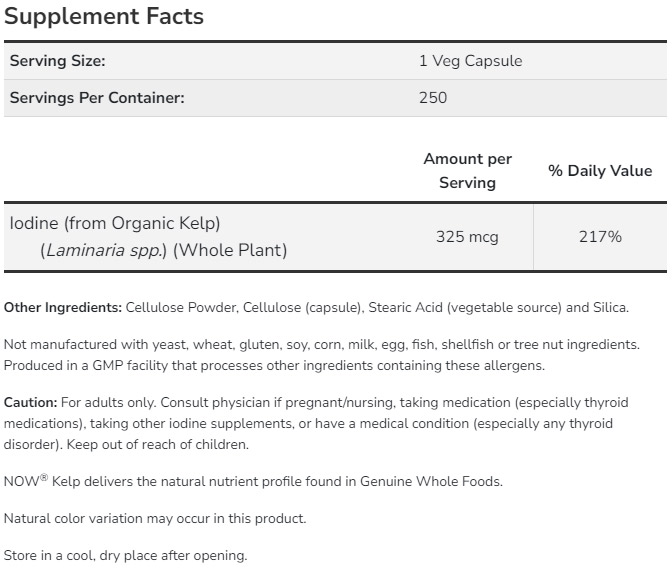Click the GMP facility sentence

[274, 365]
